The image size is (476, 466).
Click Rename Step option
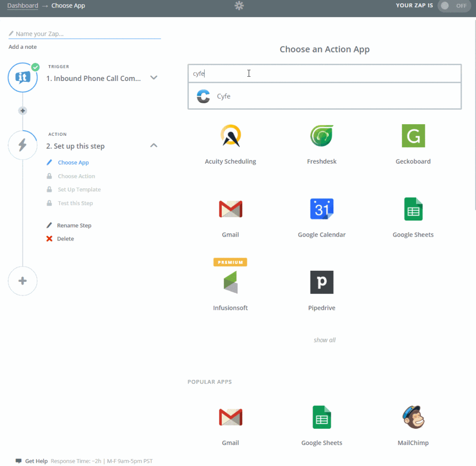[74, 226]
